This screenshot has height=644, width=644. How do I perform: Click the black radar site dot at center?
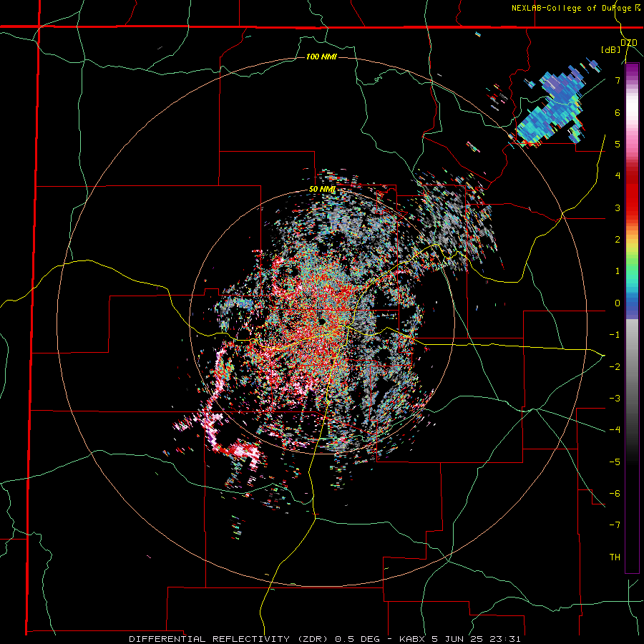(x=322, y=321)
